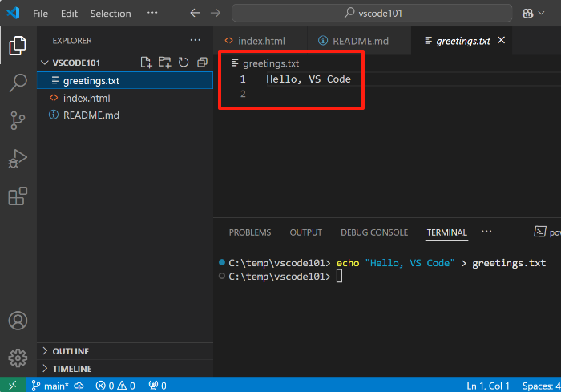Click the vscode101 command center search box
Image resolution: width=561 pixels, height=392 pixels.
click(372, 14)
